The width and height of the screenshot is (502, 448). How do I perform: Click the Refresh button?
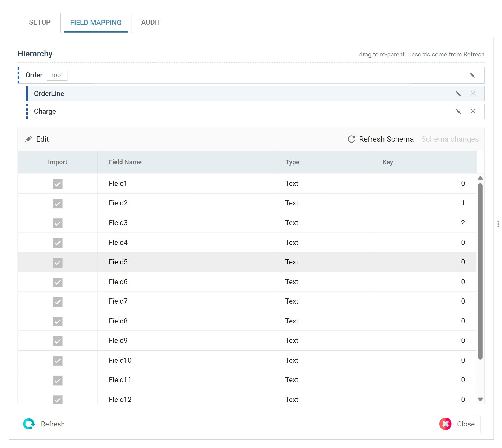coord(46,424)
